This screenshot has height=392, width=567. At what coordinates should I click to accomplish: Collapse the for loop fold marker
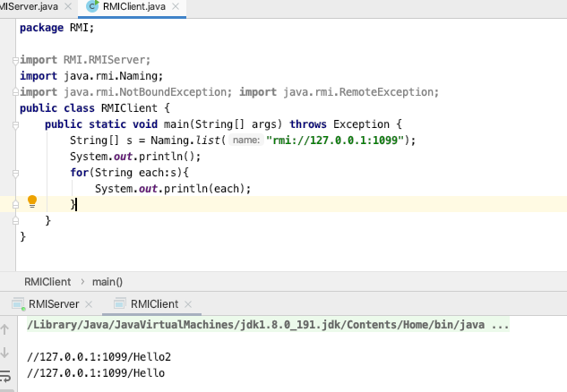[x=15, y=174]
